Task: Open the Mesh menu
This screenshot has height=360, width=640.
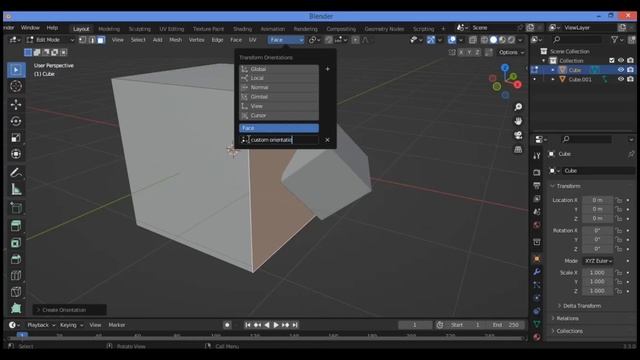Action: tap(176, 40)
